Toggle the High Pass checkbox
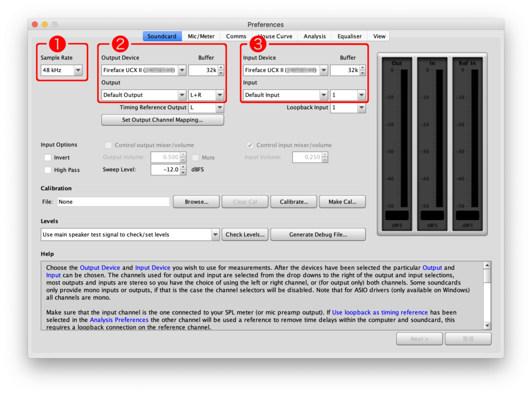The image size is (532, 395). [x=48, y=170]
